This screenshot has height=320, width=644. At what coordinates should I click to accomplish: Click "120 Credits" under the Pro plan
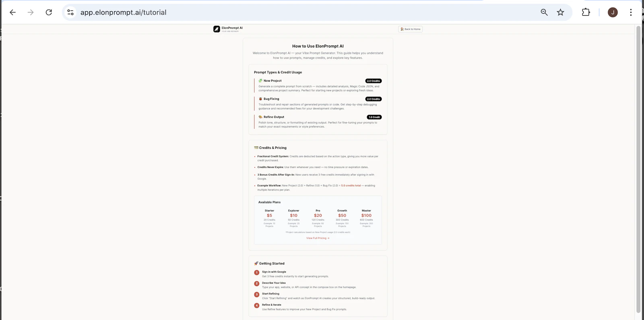318,220
